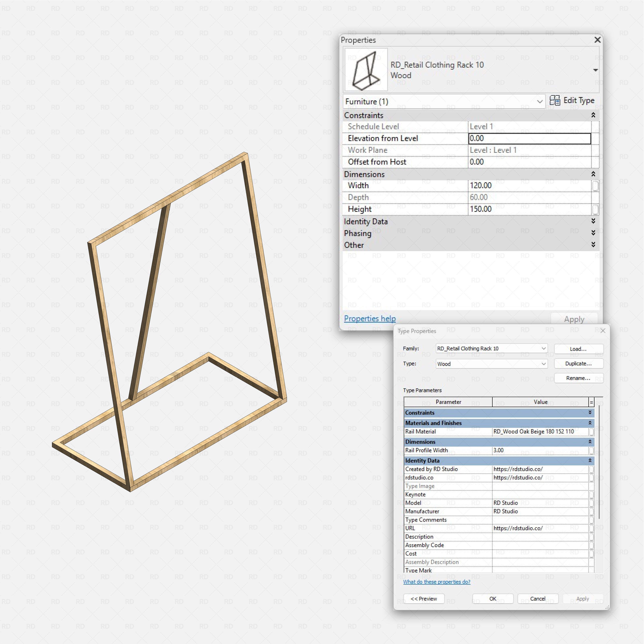Click the Offset from Host value field
This screenshot has height=644, width=644.
pyautogui.click(x=530, y=162)
